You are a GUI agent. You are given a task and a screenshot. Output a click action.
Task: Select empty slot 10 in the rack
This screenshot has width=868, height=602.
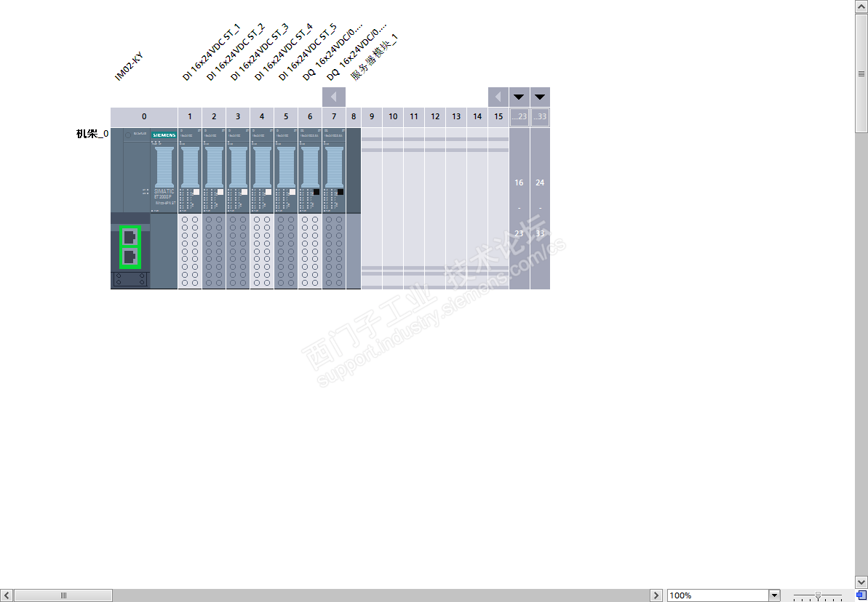click(x=393, y=208)
